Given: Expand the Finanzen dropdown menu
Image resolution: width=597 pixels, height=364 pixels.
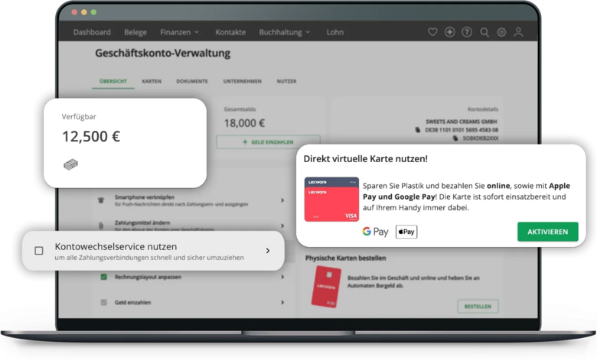Looking at the screenshot, I should pos(179,32).
